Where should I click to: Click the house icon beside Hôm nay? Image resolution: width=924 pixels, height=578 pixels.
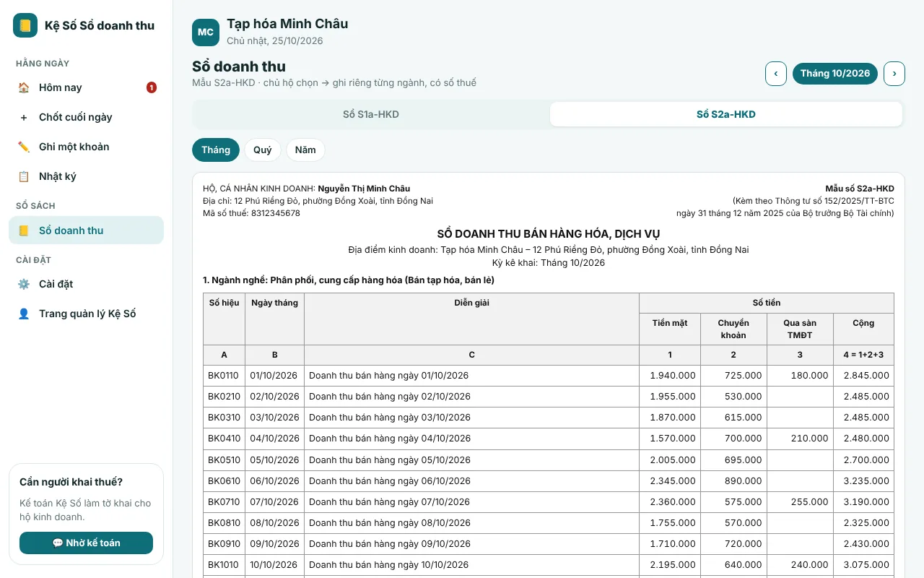[x=24, y=87]
